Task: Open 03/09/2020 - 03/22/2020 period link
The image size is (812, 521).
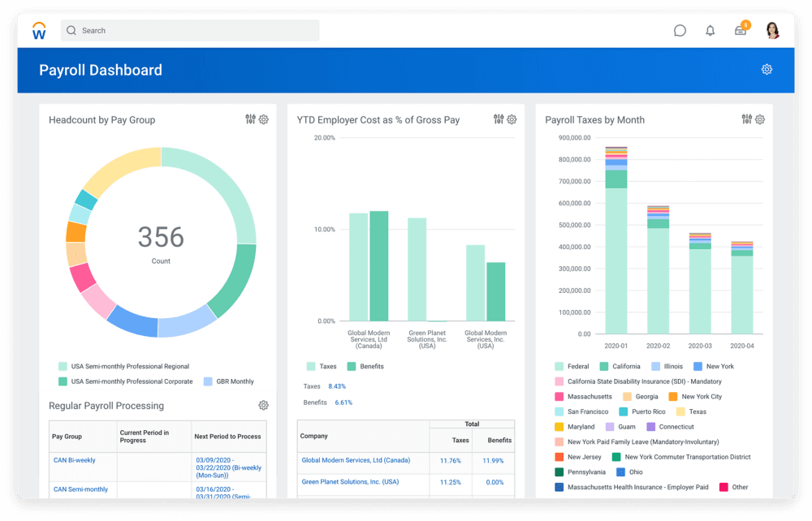Action: click(x=228, y=467)
